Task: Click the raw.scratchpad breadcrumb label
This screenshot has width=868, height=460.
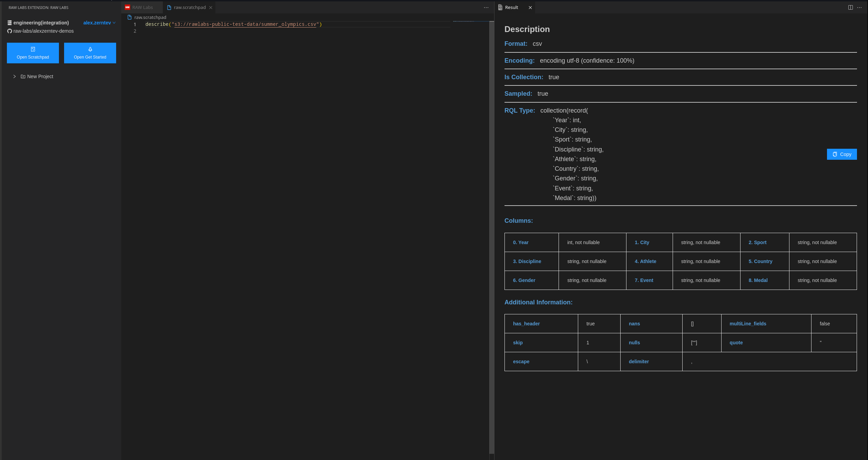Action: (x=150, y=17)
